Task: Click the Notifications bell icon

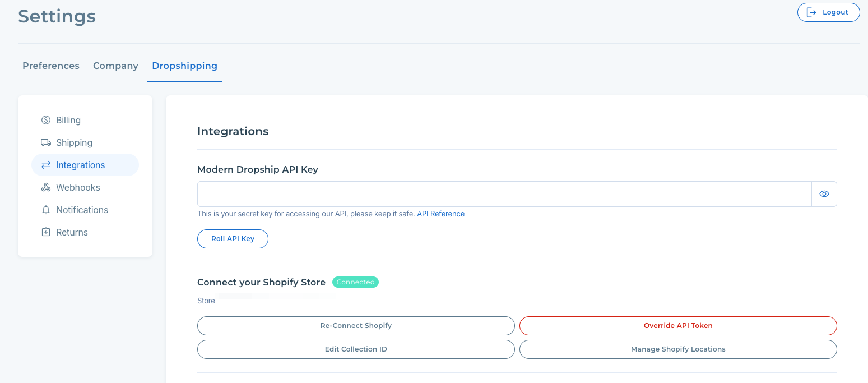Action: [x=46, y=210]
